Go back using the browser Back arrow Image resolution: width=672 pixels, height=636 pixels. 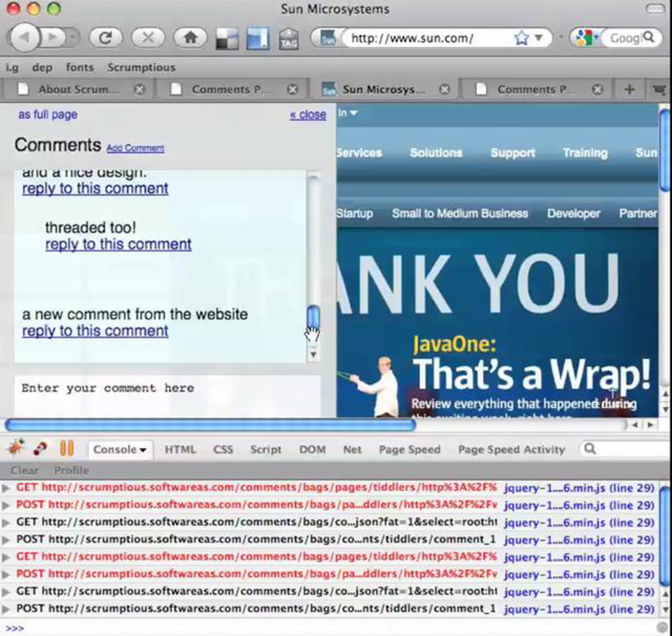pos(24,37)
